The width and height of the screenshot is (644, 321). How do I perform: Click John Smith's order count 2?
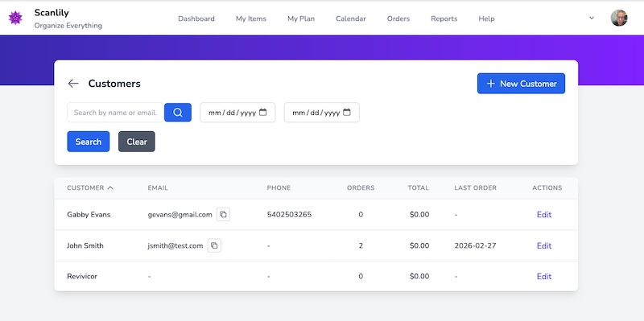click(361, 245)
